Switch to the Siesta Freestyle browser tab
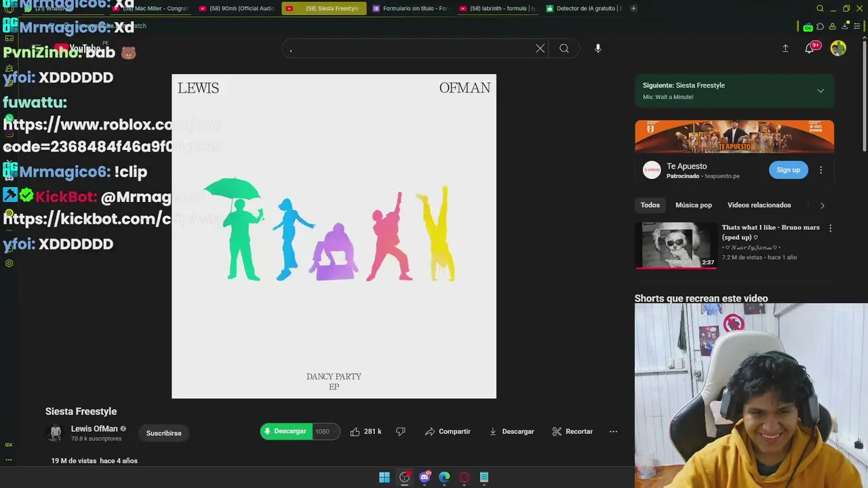This screenshot has width=868, height=488. (x=324, y=8)
